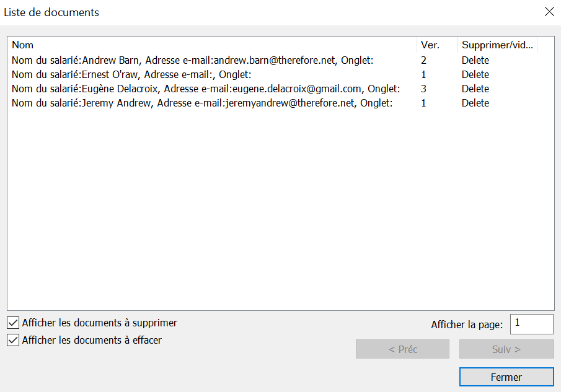
Task: Select the Ernest O'raw document row
Action: click(x=131, y=75)
